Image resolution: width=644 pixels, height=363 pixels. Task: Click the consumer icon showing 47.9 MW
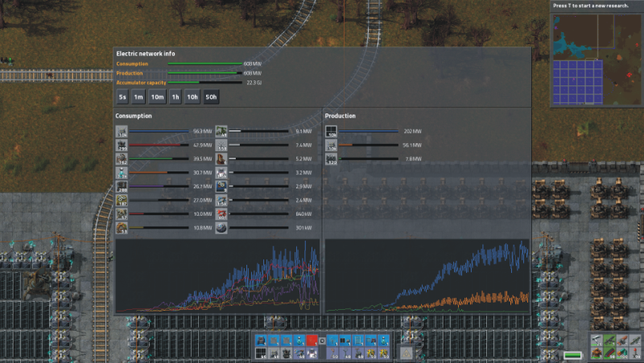point(122,146)
